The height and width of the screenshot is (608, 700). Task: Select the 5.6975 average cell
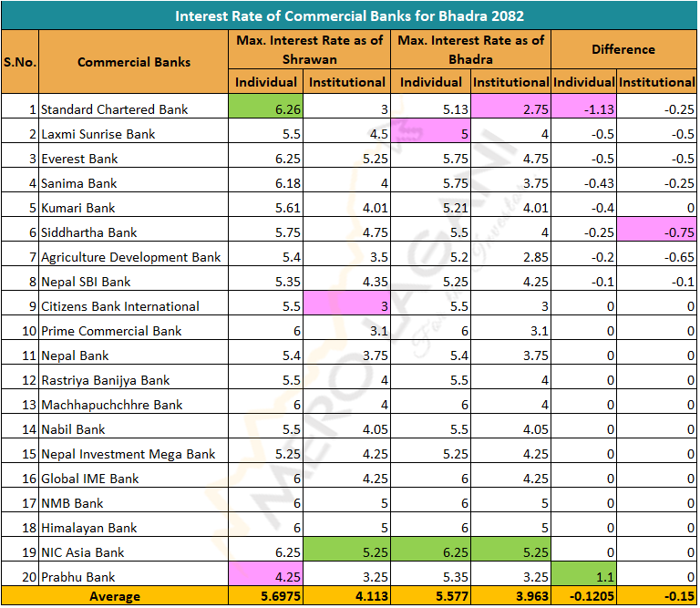click(265, 596)
